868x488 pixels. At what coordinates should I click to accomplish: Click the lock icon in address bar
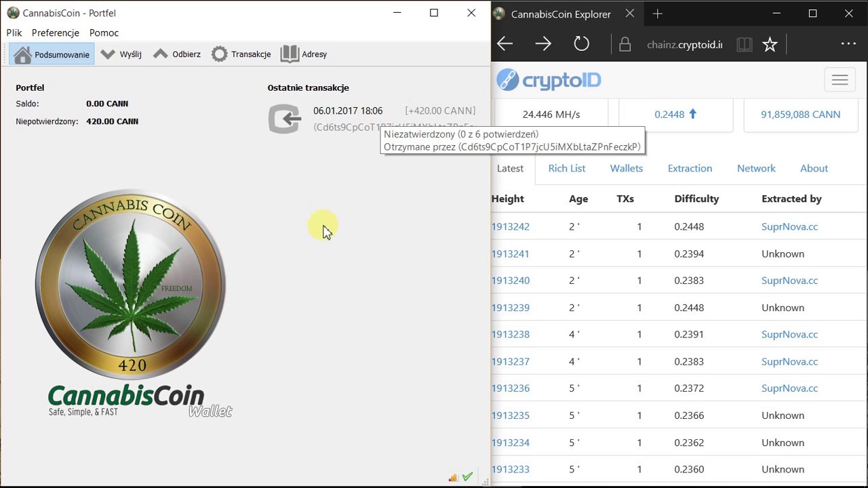(x=625, y=45)
